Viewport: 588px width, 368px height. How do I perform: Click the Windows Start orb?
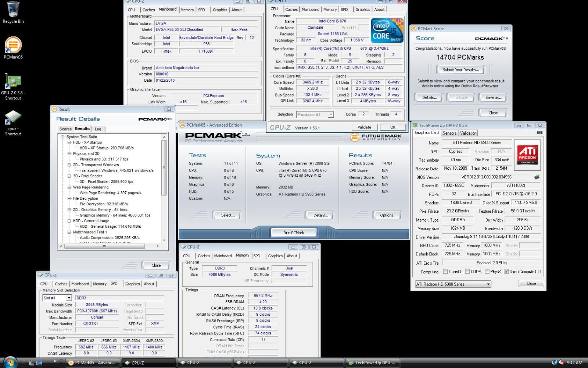coord(10,362)
